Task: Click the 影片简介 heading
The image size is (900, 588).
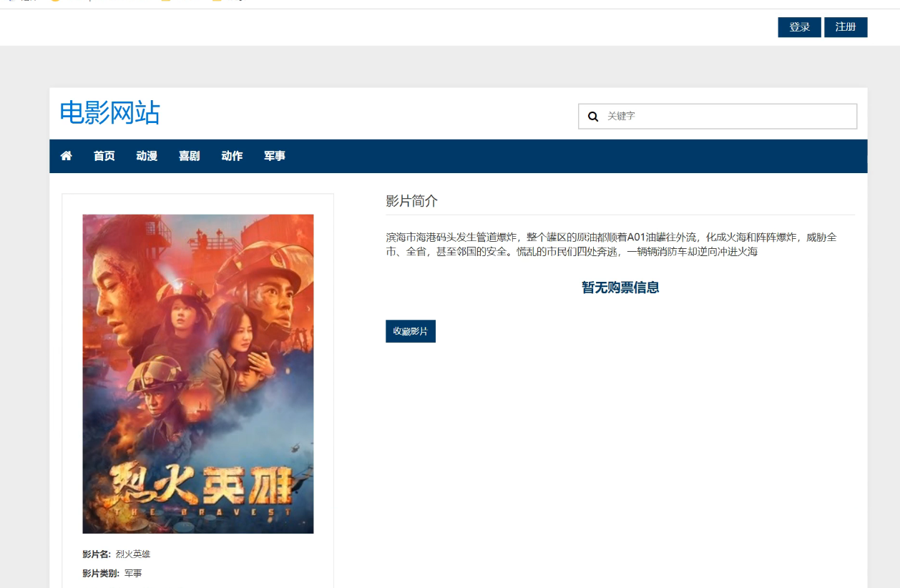Action: [412, 201]
